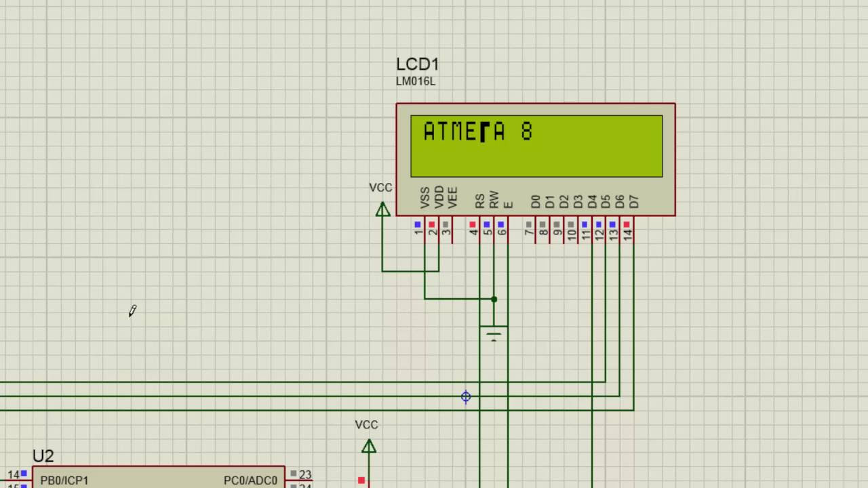Select the E pin 6 of LCD1

click(x=507, y=229)
